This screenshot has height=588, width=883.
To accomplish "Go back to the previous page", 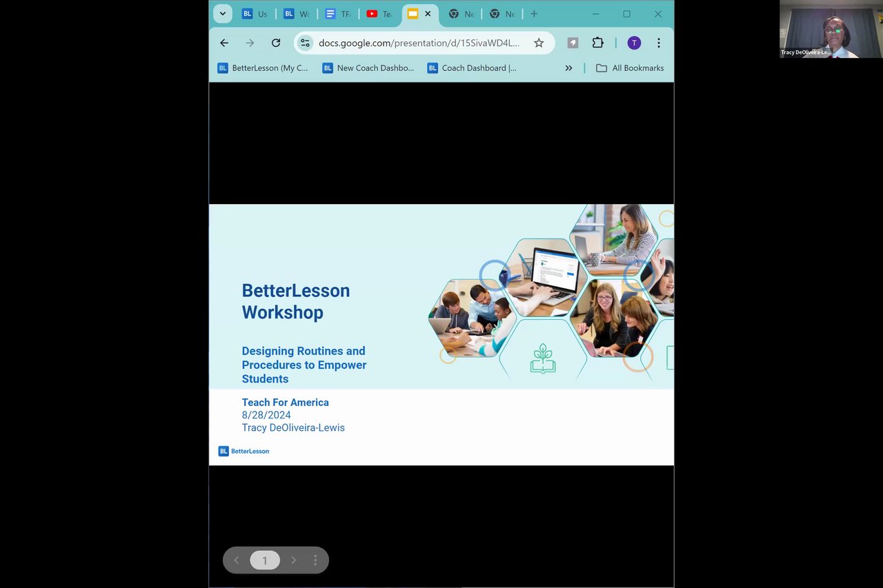I will 224,43.
